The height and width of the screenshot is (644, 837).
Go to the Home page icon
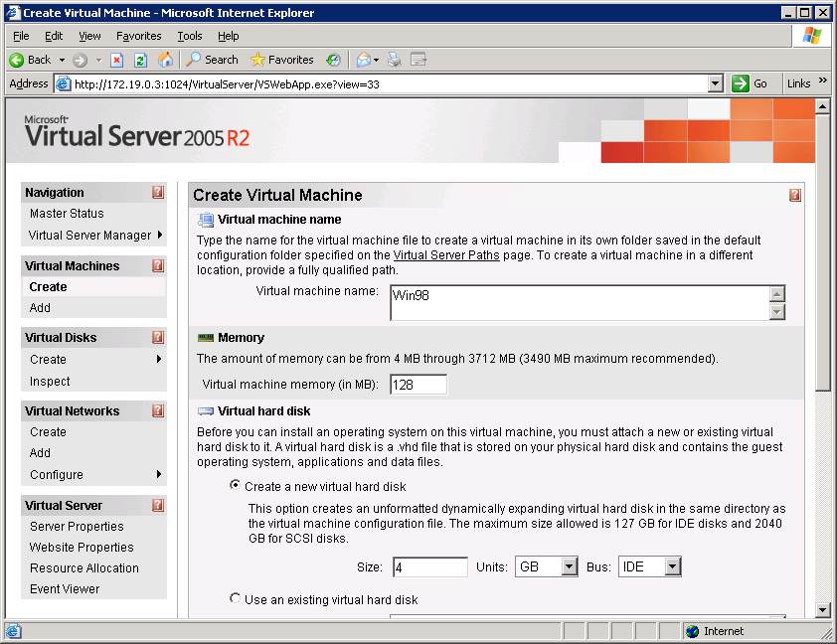click(x=165, y=60)
